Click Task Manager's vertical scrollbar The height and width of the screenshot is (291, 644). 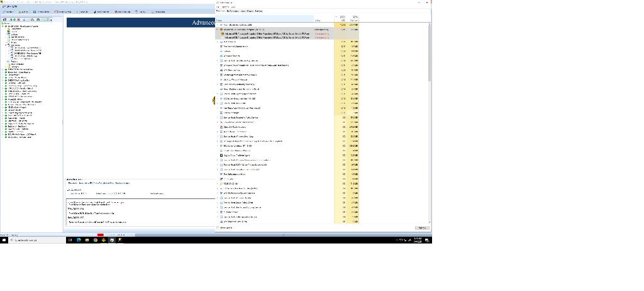(x=430, y=123)
